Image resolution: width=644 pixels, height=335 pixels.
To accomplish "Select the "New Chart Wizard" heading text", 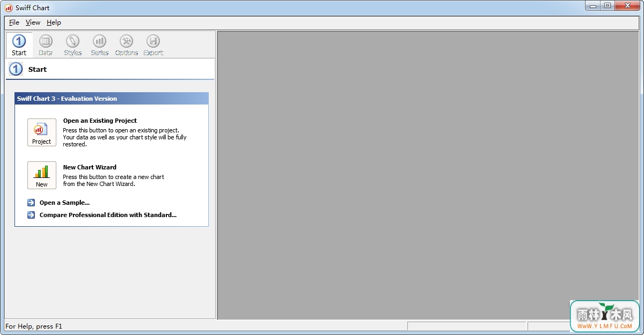I will [90, 167].
